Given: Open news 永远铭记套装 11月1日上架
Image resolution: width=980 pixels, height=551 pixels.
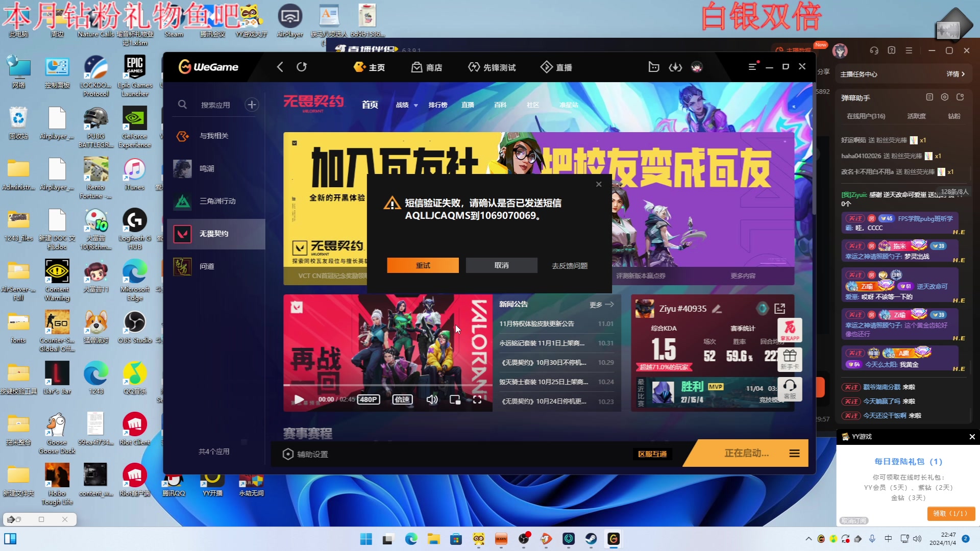Looking at the screenshot, I should click(541, 343).
